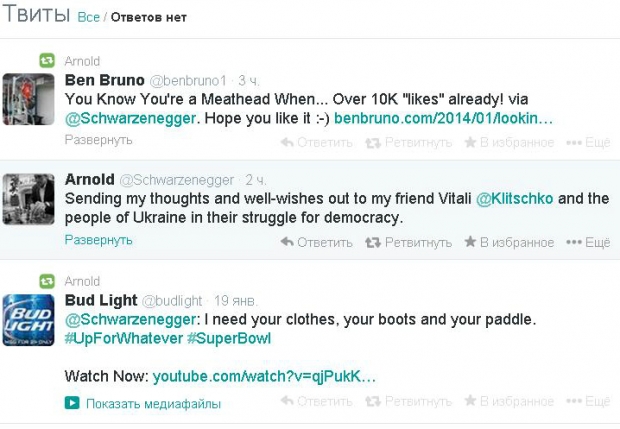Screen dimensions: 620x429
Task: Select the Ответов нет tab
Action: pyautogui.click(x=148, y=18)
